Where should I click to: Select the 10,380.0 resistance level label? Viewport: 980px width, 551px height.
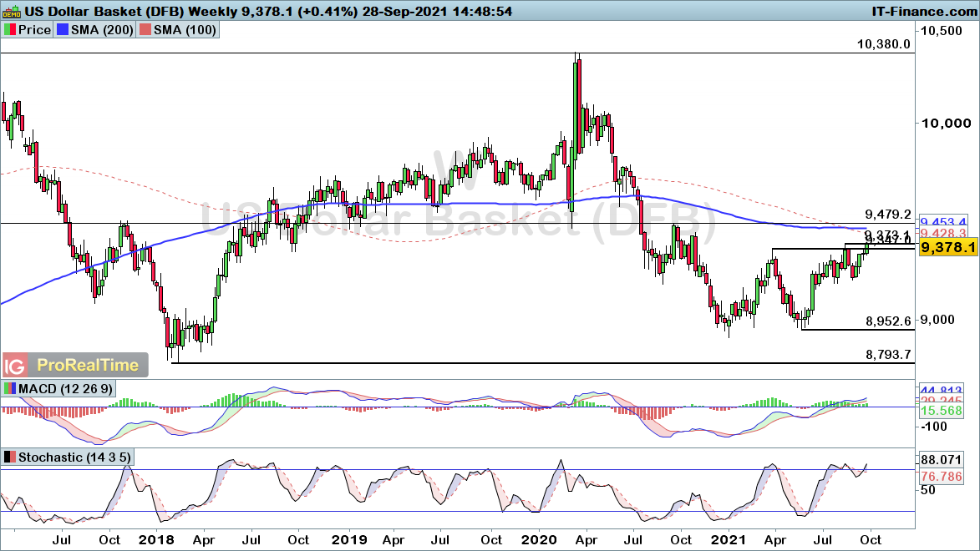tap(884, 43)
